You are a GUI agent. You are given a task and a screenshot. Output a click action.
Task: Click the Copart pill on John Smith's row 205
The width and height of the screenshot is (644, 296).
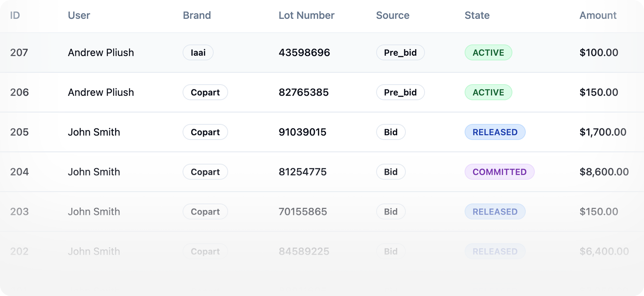click(x=205, y=132)
